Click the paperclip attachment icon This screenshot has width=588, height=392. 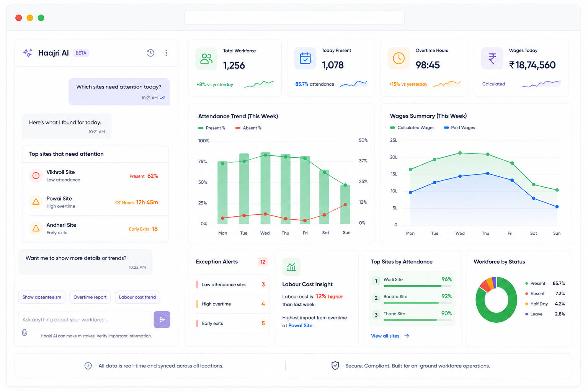tap(24, 332)
